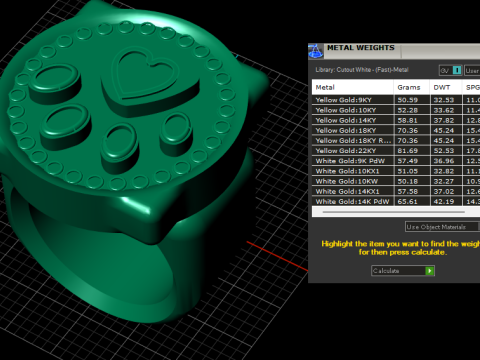Screen dimensions: 480x360
Task: Select Yellow Gold:10KY row
Action: tap(396, 110)
